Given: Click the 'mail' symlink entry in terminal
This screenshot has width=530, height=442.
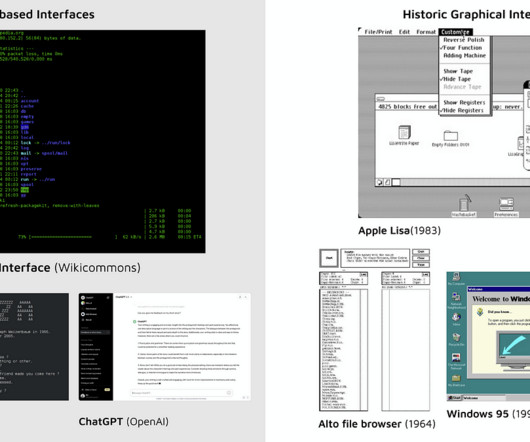Looking at the screenshot, I should (x=44, y=153).
